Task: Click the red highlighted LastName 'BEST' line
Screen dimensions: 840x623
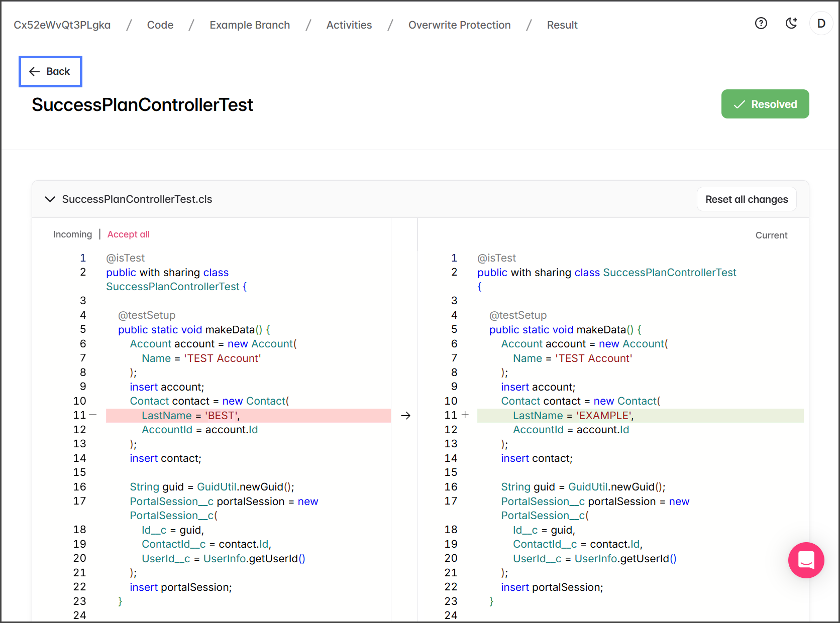Action: 248,416
